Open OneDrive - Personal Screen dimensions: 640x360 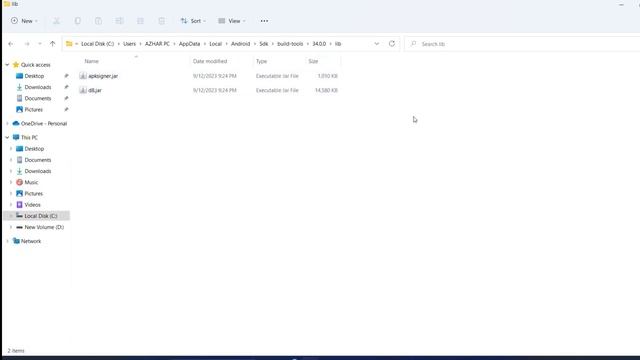coord(44,124)
